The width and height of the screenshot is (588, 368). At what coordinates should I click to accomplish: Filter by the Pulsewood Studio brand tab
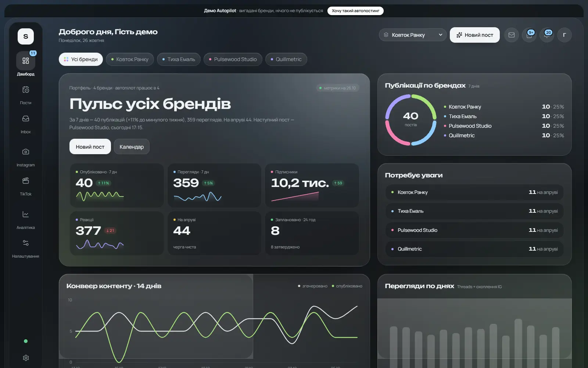[x=233, y=59]
